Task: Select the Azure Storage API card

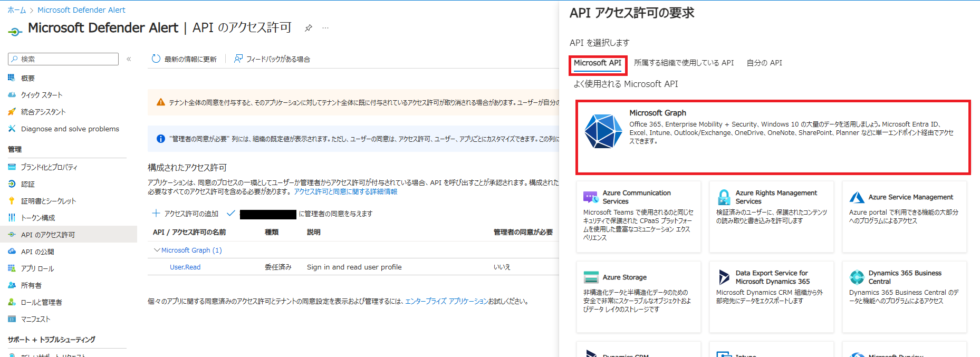Action: click(638, 297)
